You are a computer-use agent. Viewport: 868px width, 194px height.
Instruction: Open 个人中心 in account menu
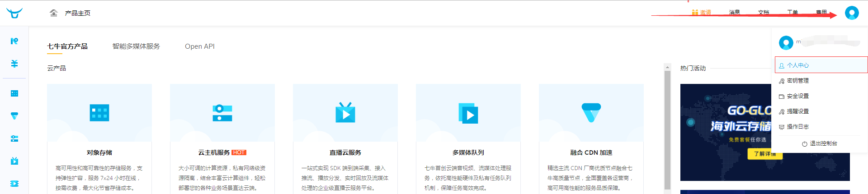821,65
